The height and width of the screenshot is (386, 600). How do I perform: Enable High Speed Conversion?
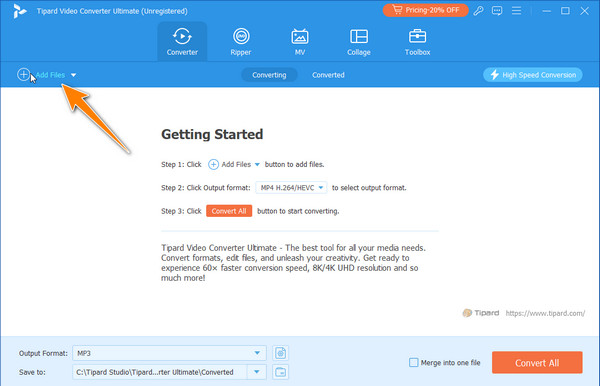(533, 75)
